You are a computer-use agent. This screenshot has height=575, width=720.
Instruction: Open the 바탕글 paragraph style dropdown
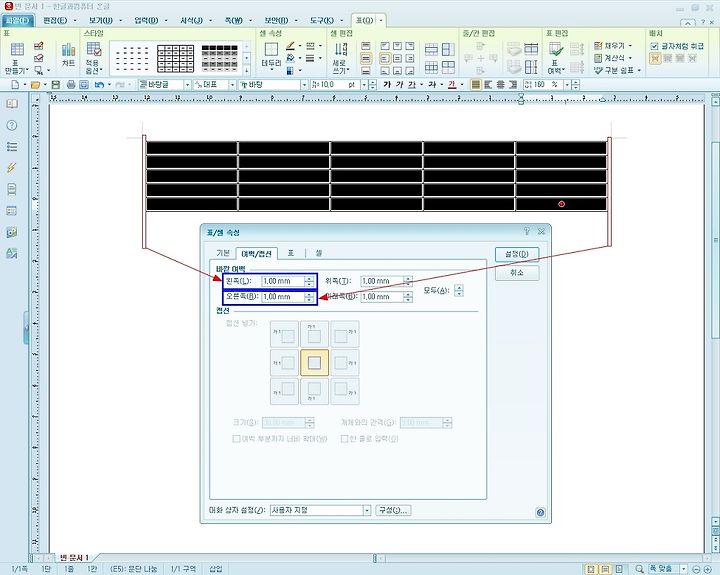pos(187,85)
